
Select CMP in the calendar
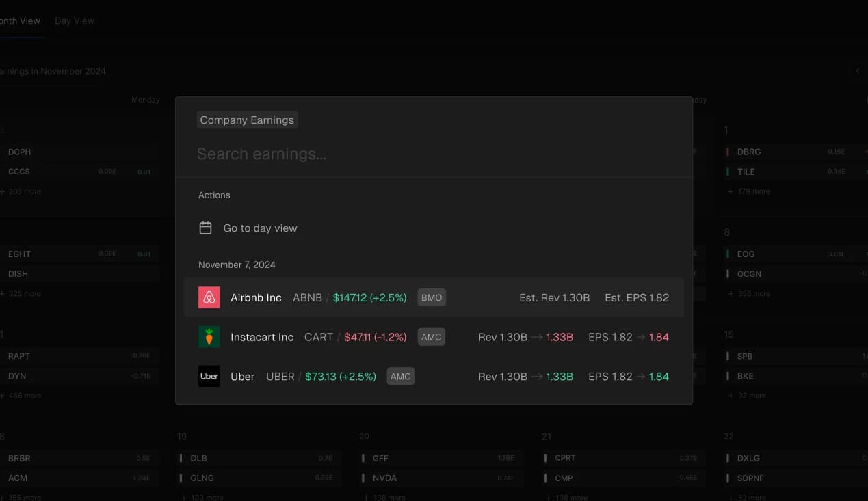tap(623, 478)
